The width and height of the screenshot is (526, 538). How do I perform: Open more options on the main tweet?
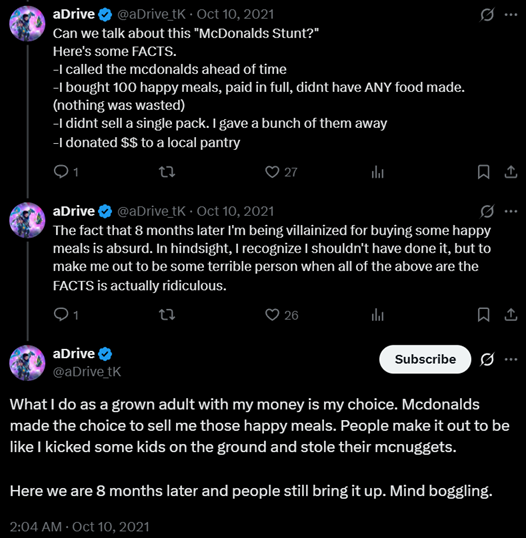[x=511, y=359]
